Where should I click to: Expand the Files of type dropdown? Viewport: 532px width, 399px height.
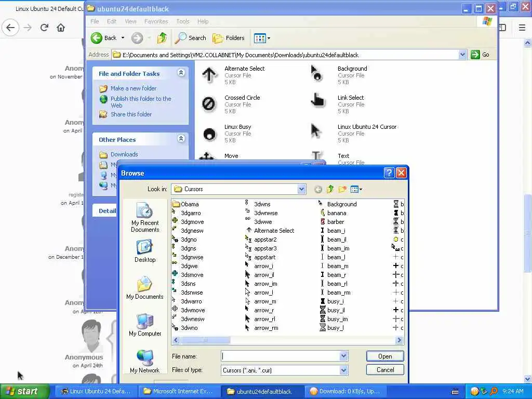344,370
